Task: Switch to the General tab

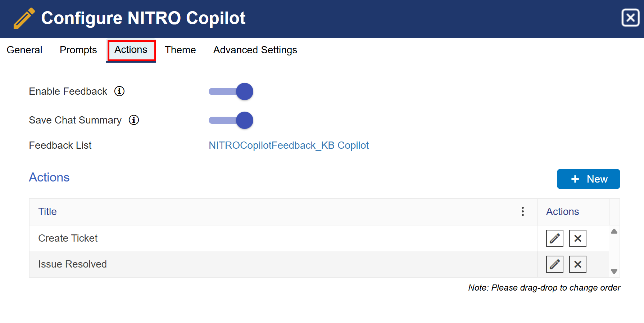Action: click(x=24, y=50)
